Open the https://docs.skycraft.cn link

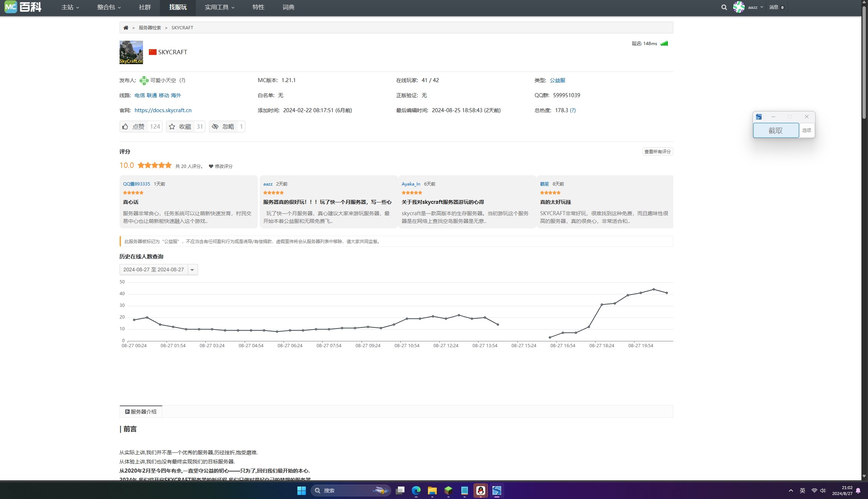pyautogui.click(x=163, y=110)
